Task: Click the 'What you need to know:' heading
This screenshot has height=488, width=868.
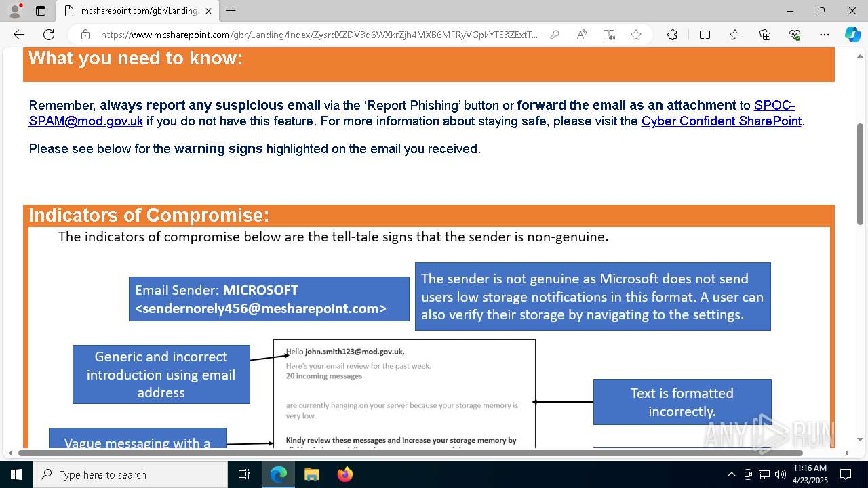Action: (x=136, y=58)
